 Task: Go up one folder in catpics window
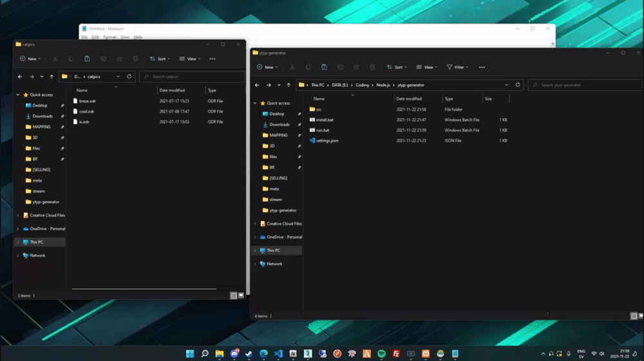click(52, 77)
